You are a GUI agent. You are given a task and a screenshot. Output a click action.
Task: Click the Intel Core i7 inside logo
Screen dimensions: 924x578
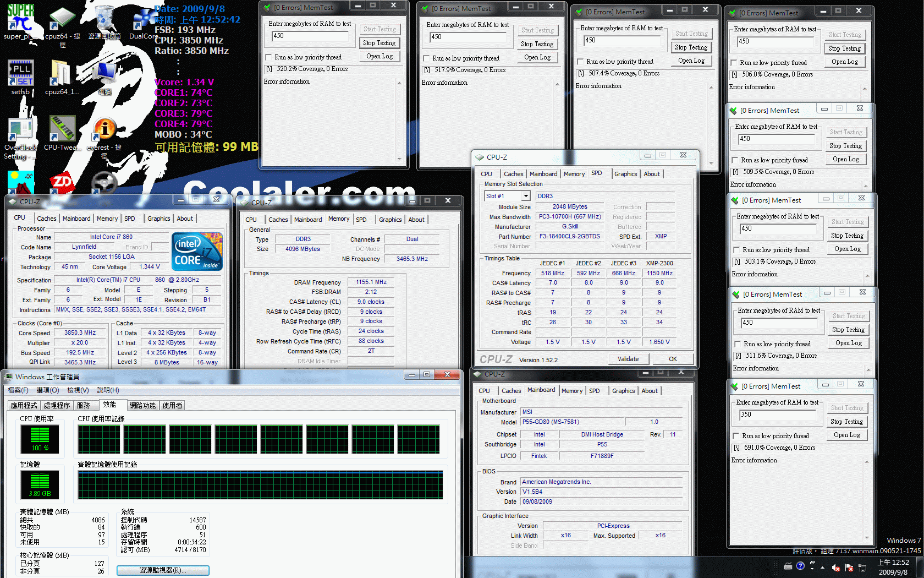coord(197,252)
